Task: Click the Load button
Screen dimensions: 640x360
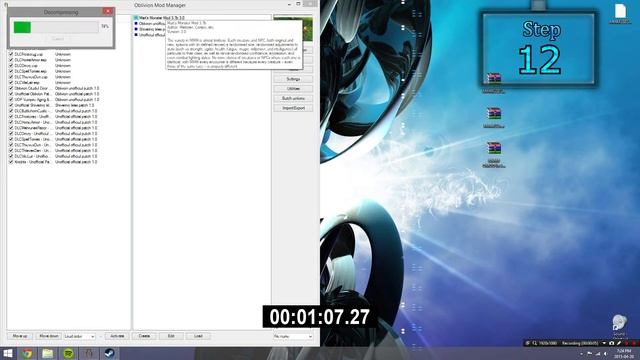Action: coord(198,336)
